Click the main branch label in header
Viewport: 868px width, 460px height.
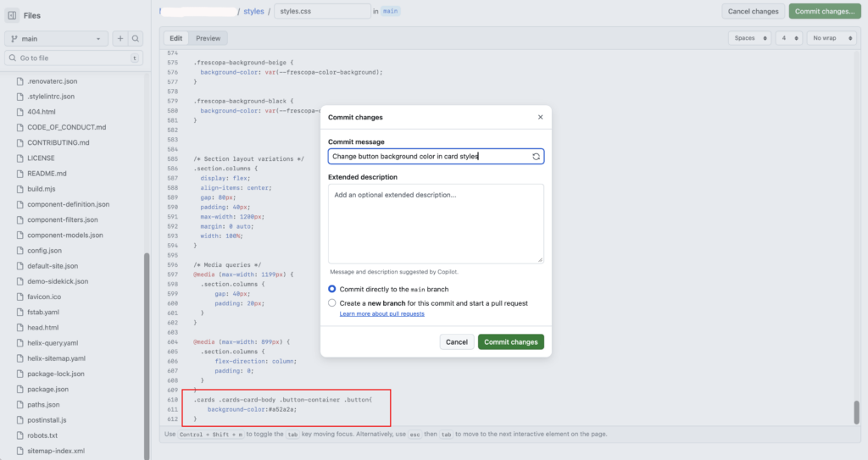pos(390,11)
